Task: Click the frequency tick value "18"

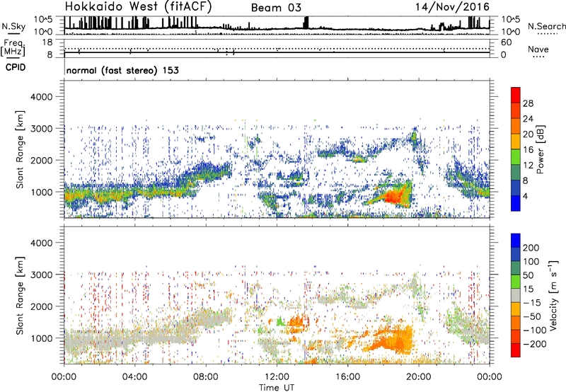Action: pyautogui.click(x=47, y=42)
